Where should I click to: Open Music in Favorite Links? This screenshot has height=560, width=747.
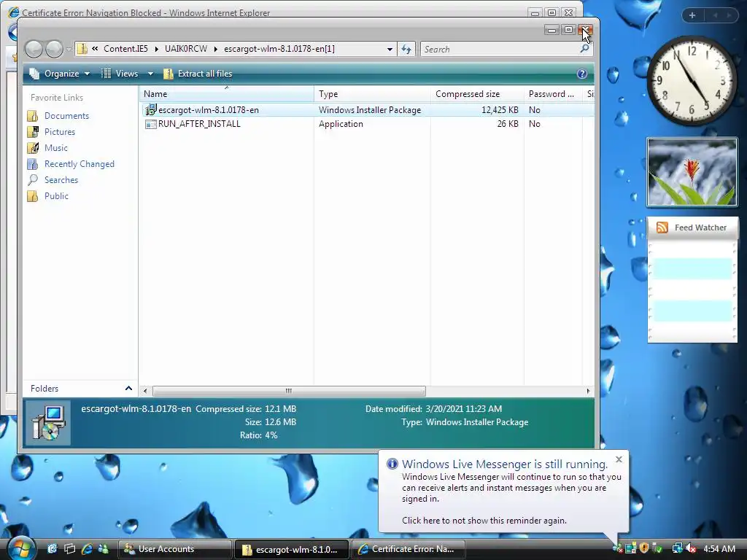(55, 148)
